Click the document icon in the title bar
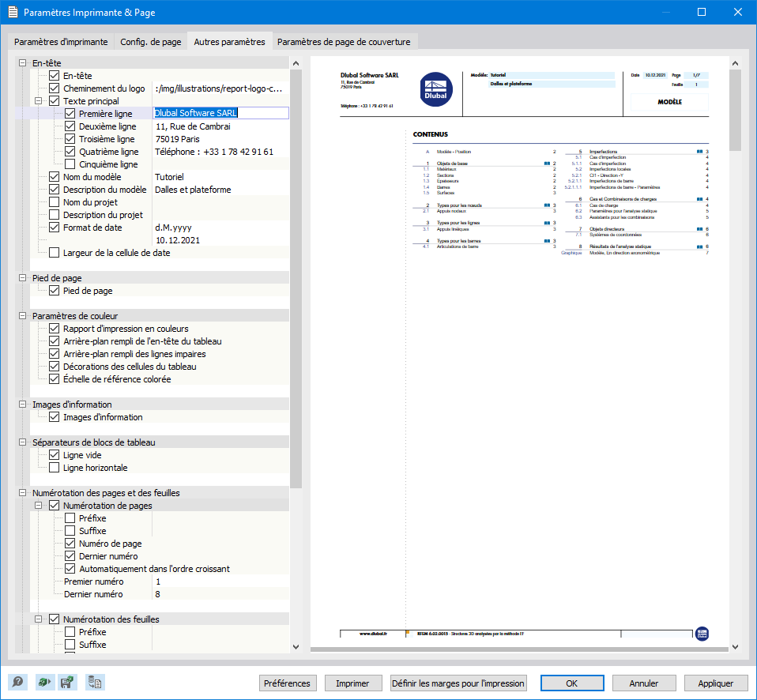The height and width of the screenshot is (700, 757). tap(13, 12)
